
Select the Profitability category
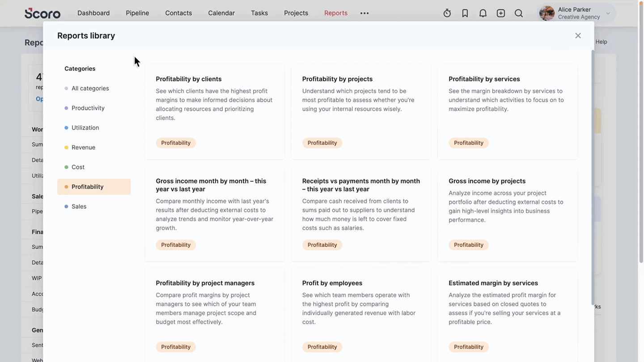pos(94,187)
